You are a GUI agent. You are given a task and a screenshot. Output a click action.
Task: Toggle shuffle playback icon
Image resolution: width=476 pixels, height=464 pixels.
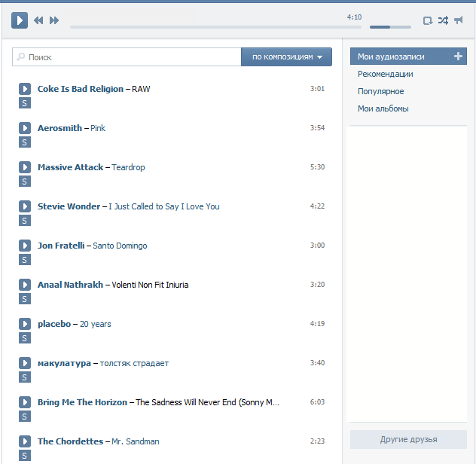[x=443, y=20]
